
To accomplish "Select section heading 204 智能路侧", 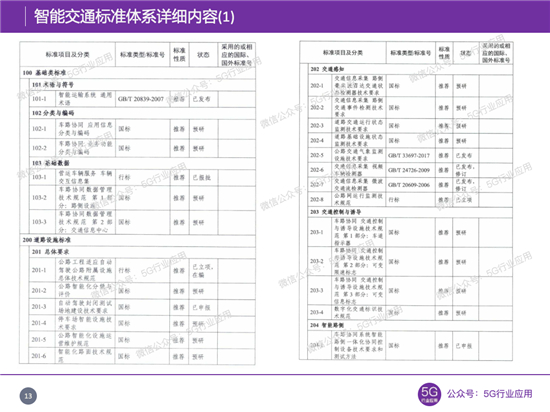I will point(327,325).
